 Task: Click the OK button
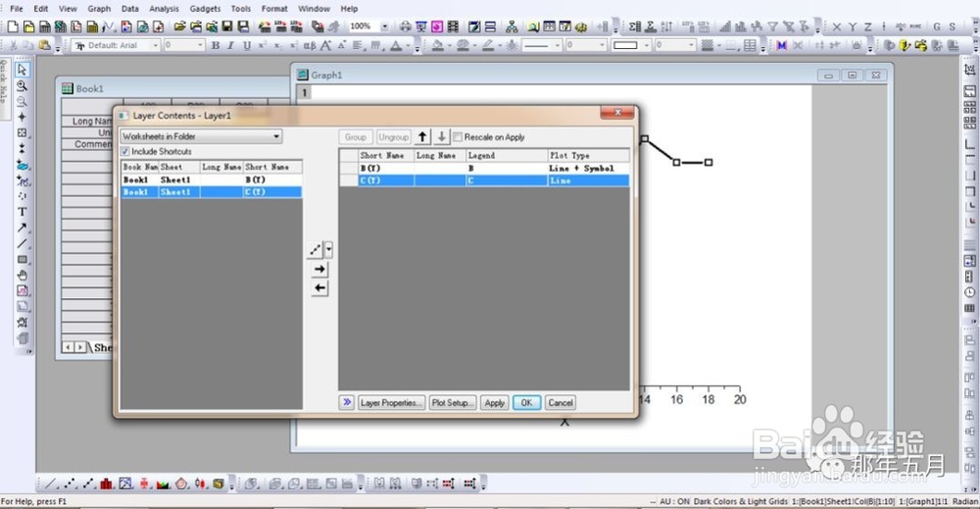527,403
